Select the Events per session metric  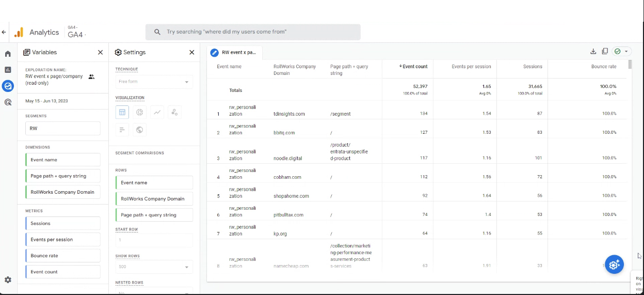63,239
